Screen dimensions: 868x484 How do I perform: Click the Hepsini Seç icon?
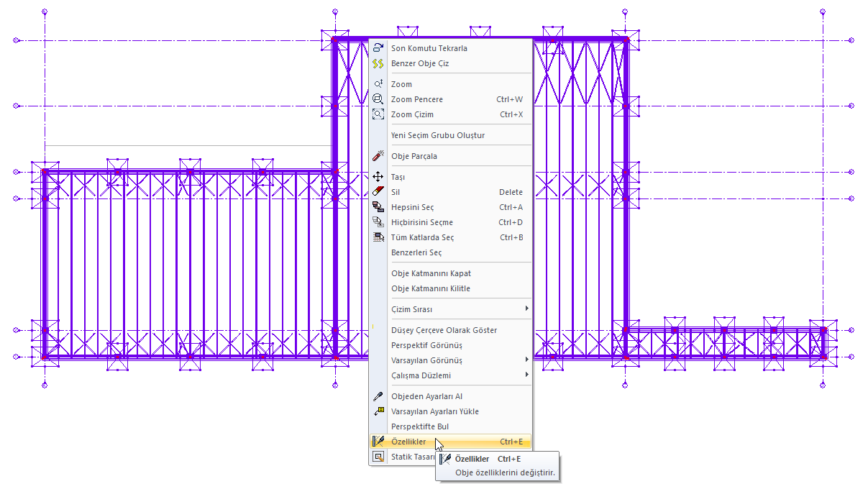click(378, 207)
